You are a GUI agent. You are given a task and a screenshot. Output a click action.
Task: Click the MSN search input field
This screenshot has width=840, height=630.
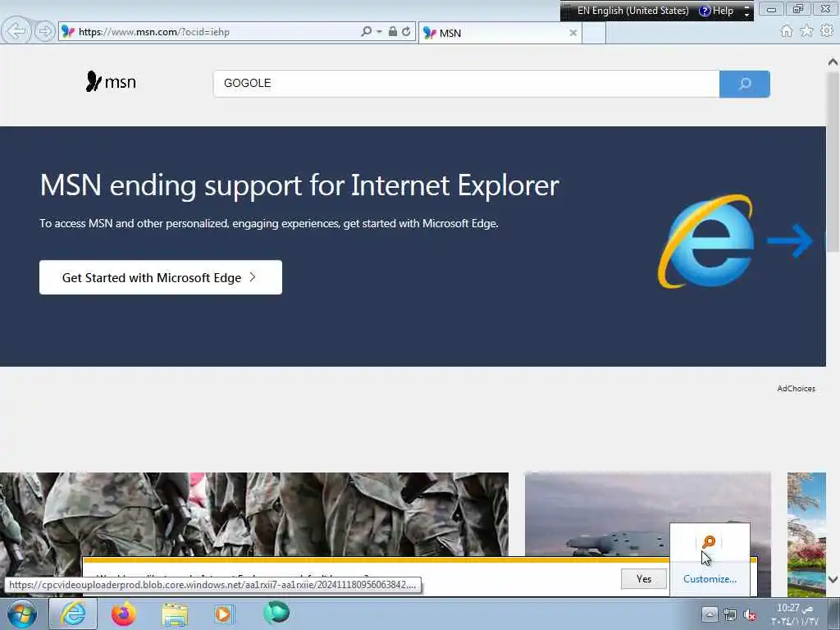(x=466, y=84)
